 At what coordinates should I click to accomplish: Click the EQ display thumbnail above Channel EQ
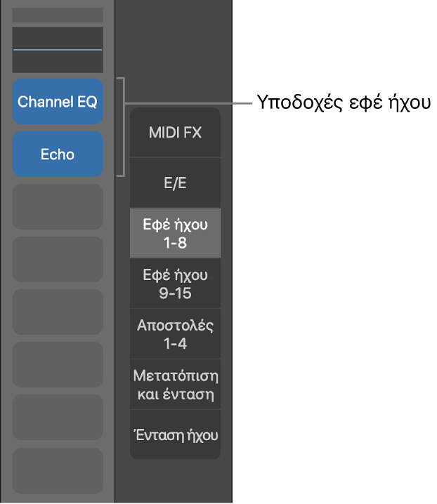point(58,50)
